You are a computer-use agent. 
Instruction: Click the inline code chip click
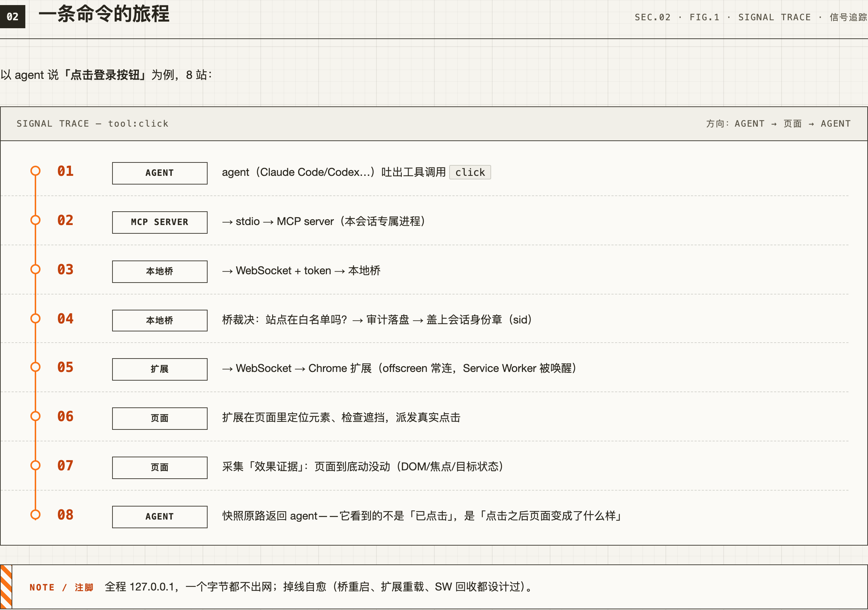tap(470, 173)
